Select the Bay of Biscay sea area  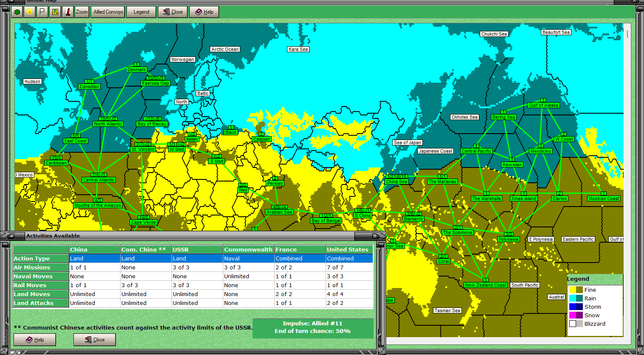152,124
